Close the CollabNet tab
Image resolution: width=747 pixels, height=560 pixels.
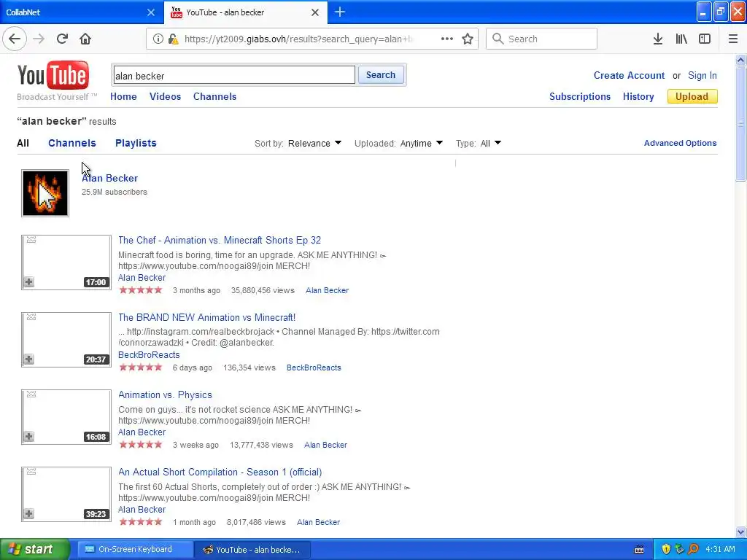[150, 12]
